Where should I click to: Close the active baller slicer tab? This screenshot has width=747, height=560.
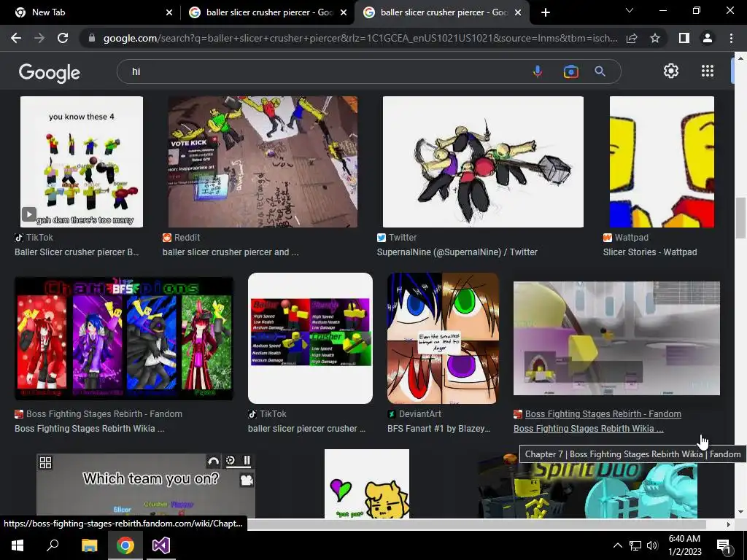tap(519, 12)
